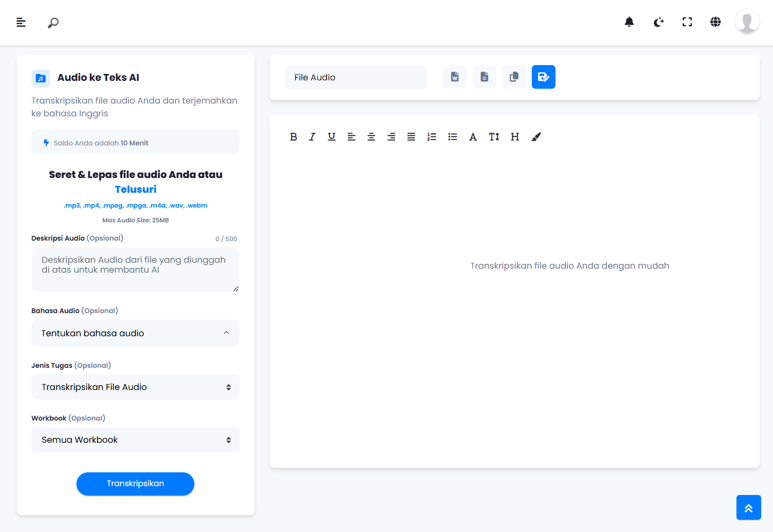Screen dimensions: 773x532
Task: Click the Telusuri browse link
Action: [136, 189]
